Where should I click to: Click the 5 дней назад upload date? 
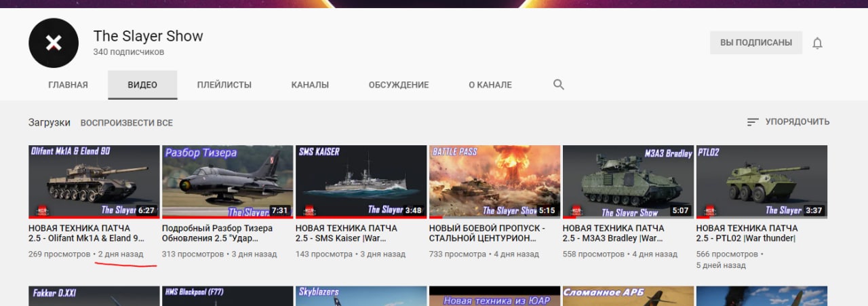pos(721,265)
